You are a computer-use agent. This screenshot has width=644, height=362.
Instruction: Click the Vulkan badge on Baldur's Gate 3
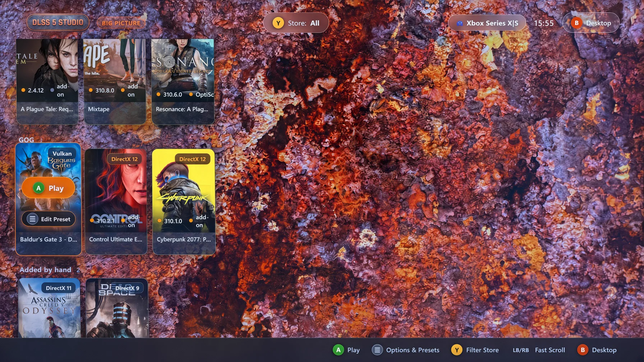[x=62, y=154]
